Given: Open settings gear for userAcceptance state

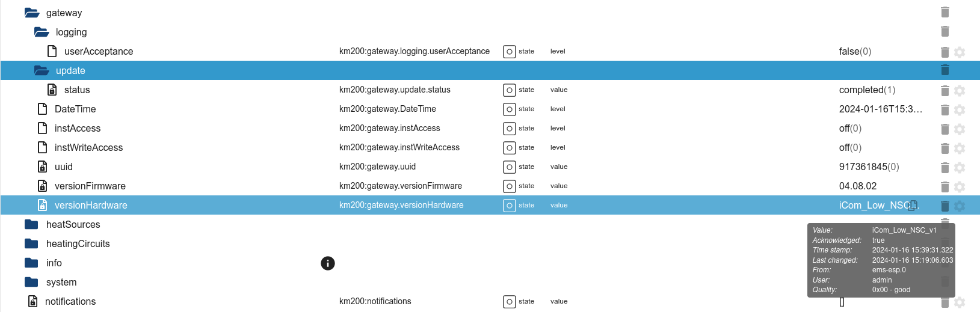Looking at the screenshot, I should click(960, 52).
